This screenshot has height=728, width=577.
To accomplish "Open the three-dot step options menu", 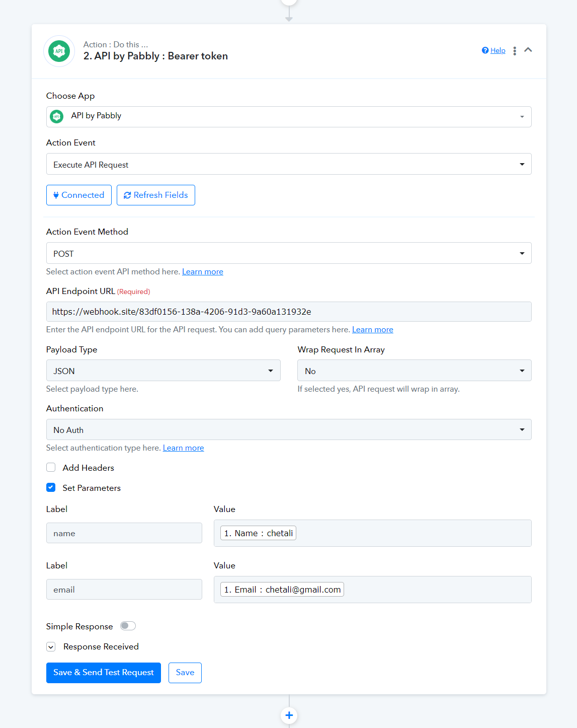I will [514, 51].
